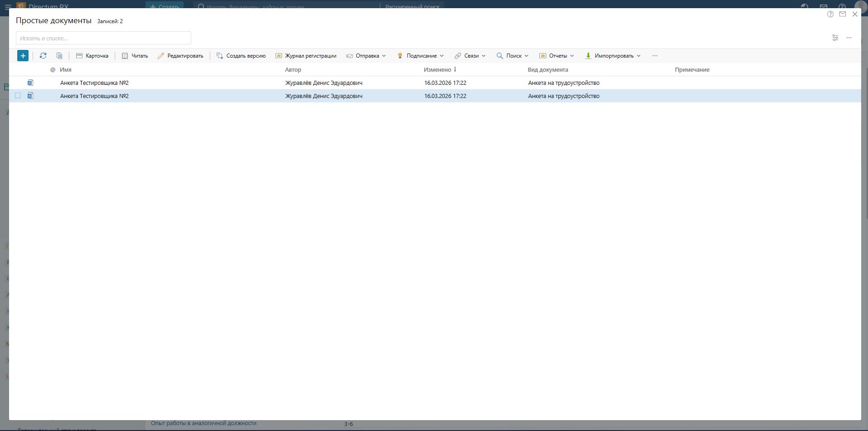
Task: Expand the Импортировать dropdown
Action: 613,56
